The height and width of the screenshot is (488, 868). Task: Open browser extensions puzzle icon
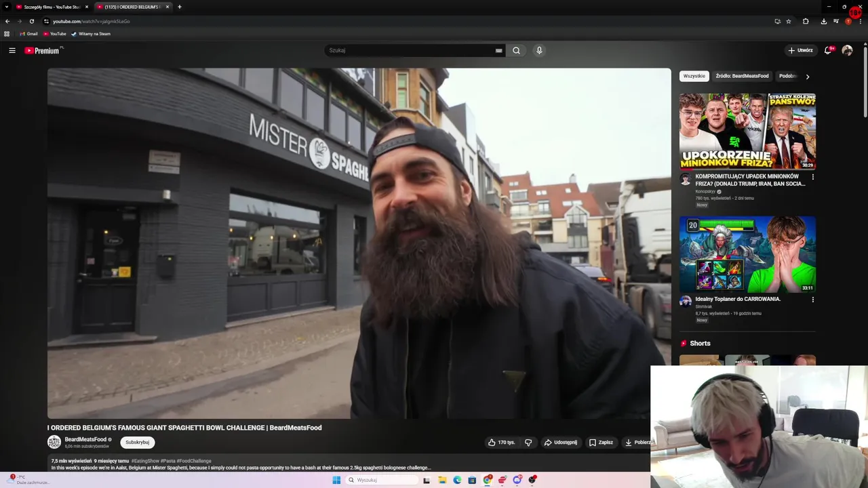coord(806,21)
